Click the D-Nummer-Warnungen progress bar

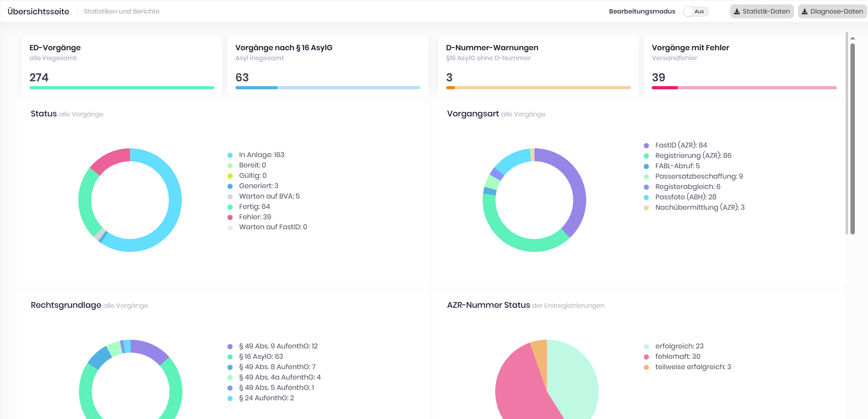(538, 88)
